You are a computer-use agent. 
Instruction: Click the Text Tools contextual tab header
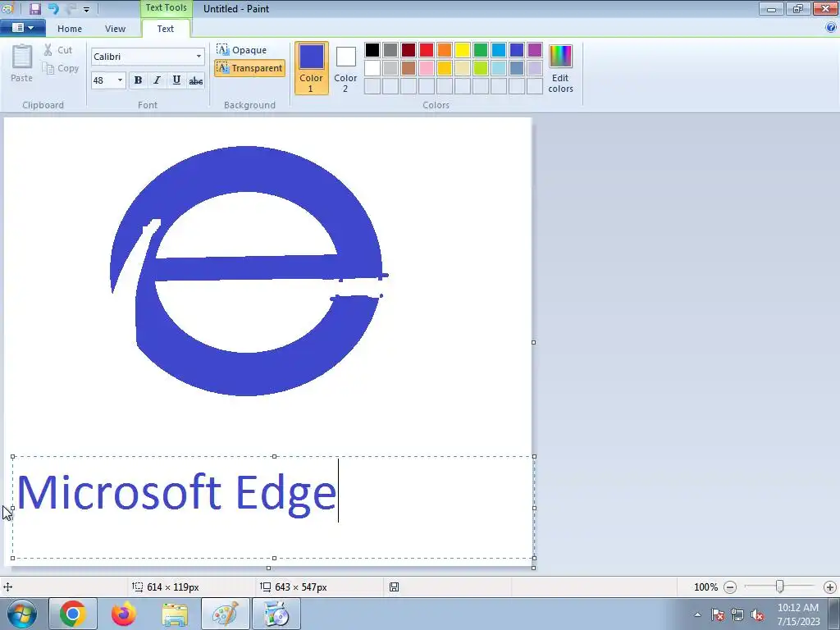click(166, 8)
